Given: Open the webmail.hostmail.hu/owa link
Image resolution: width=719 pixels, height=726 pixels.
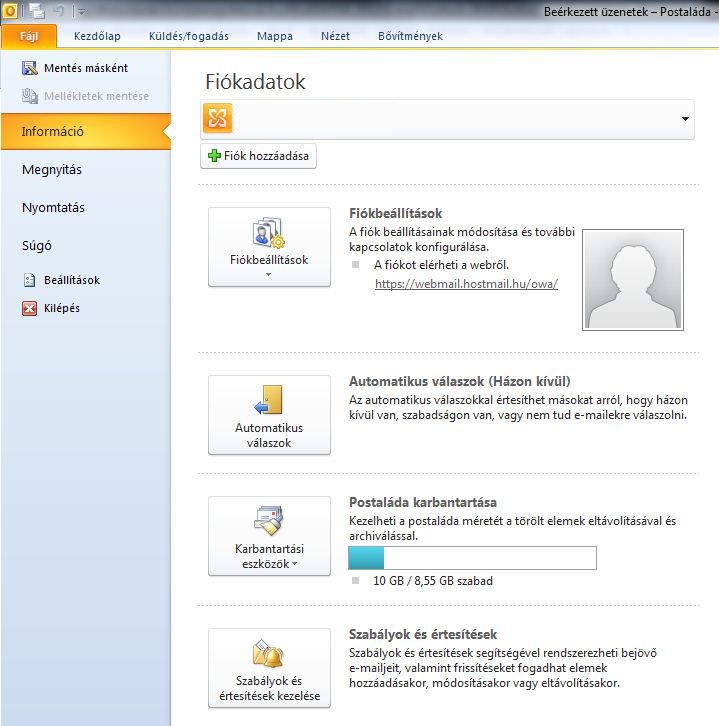Looking at the screenshot, I should (x=466, y=284).
